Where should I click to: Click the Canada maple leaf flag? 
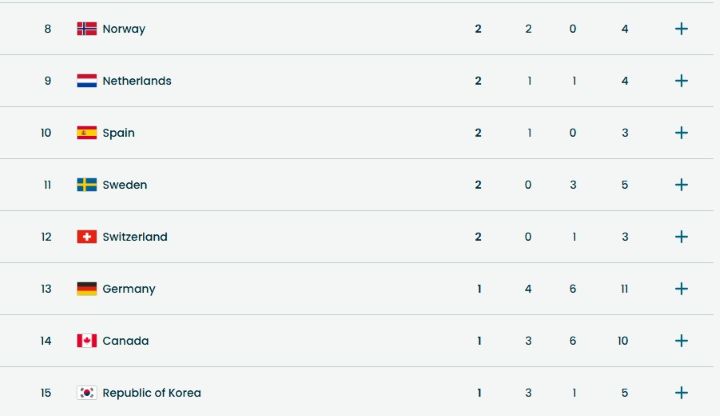87,341
